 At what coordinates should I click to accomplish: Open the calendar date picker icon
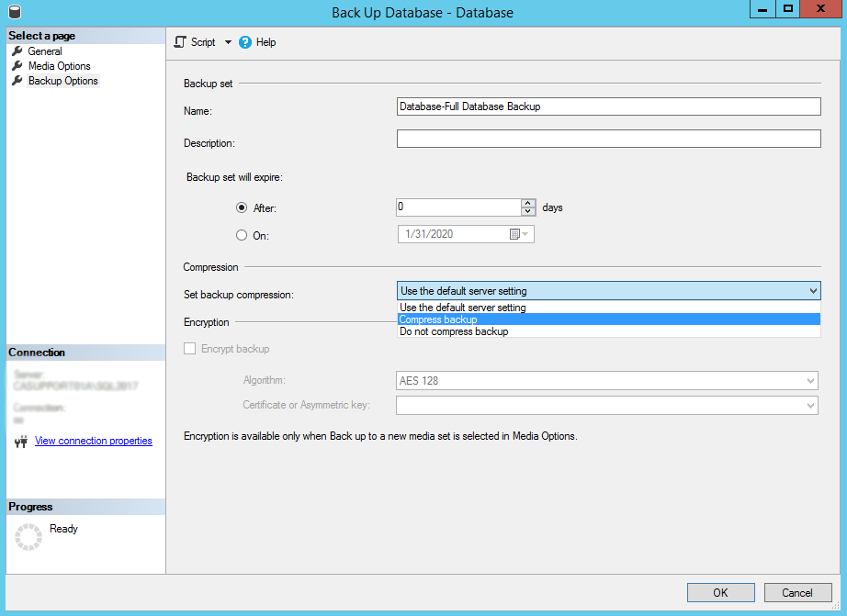pos(514,234)
